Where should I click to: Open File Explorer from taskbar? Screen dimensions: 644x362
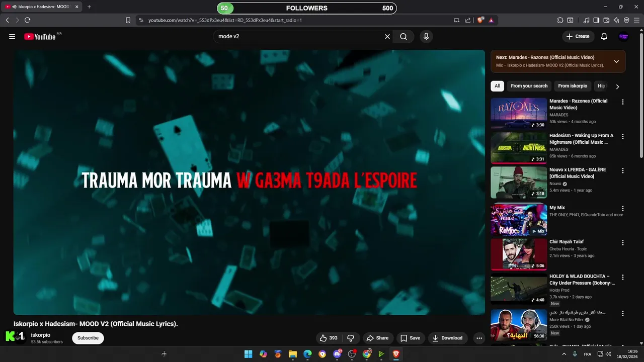[x=292, y=354]
